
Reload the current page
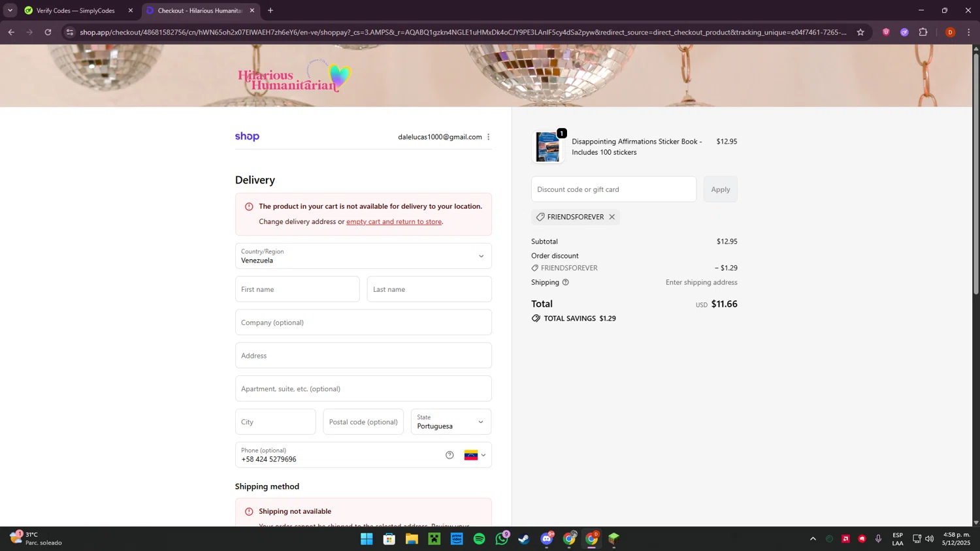(x=48, y=32)
